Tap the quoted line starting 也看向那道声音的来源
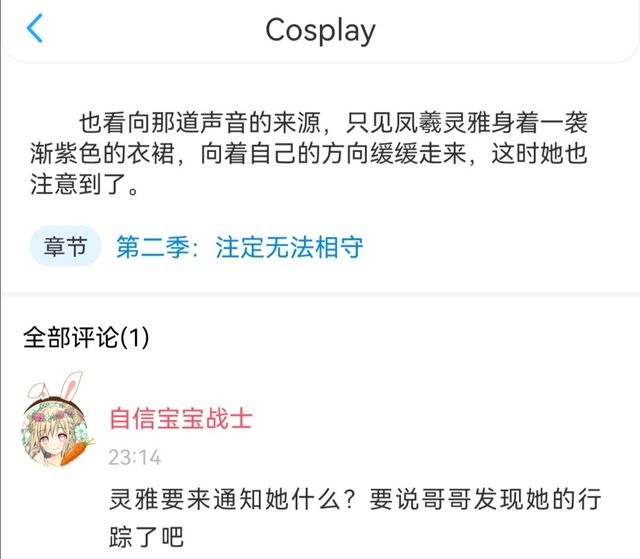This screenshot has height=559, width=640. [333, 122]
